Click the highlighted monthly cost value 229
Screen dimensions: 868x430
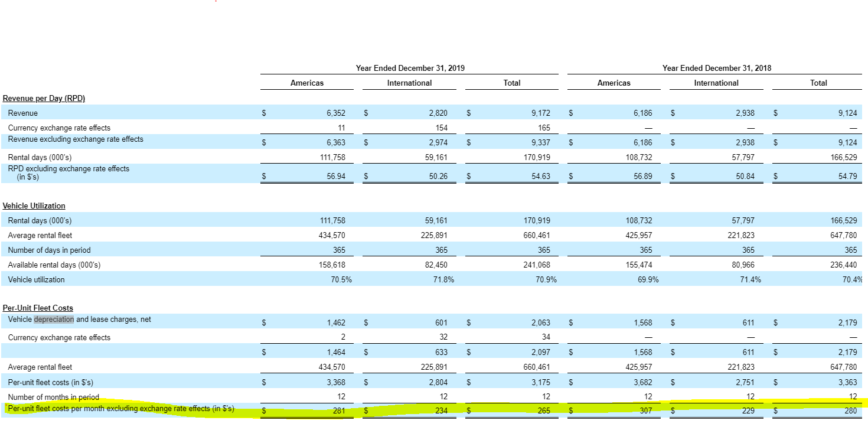pyautogui.click(x=748, y=411)
